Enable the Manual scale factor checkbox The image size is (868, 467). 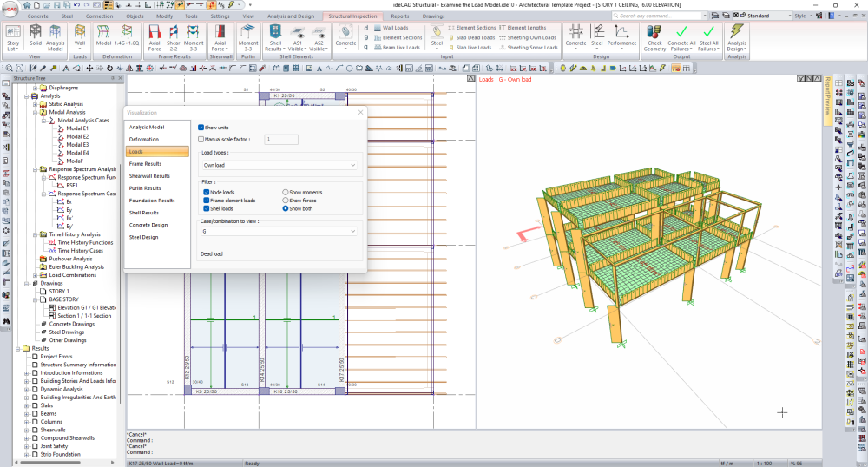coord(201,139)
